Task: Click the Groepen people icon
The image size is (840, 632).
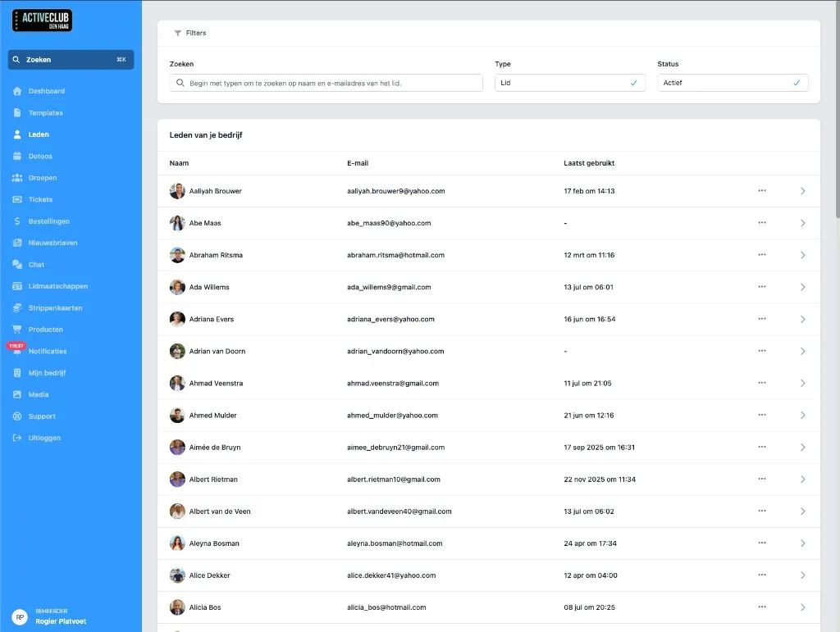Action: coord(17,178)
